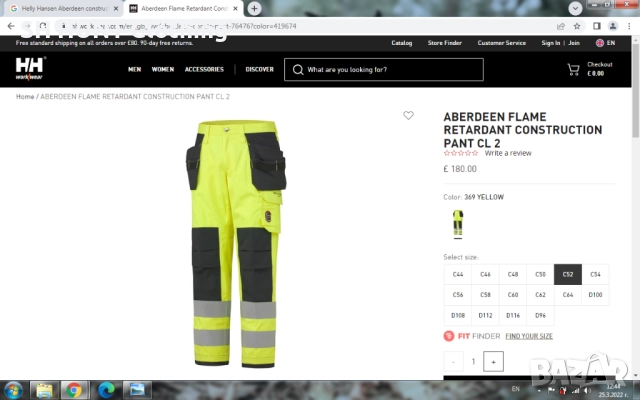The width and height of the screenshot is (640, 400).
Task: Open the MEN menu
Action: click(134, 69)
